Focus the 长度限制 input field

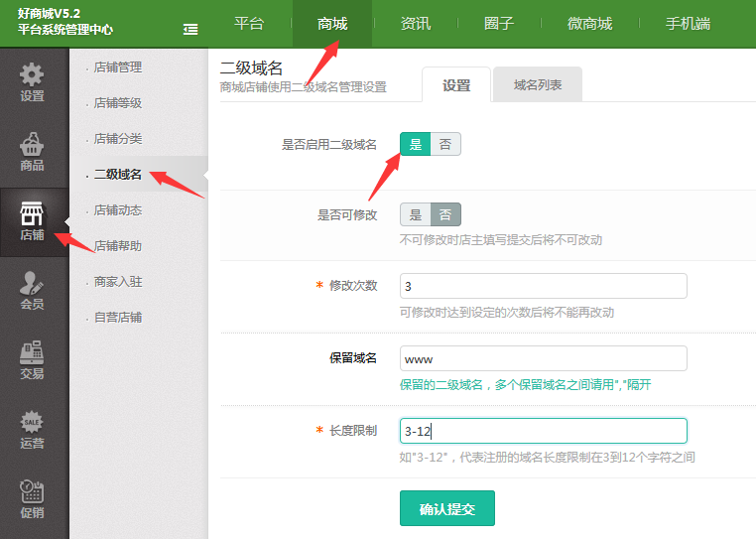click(544, 431)
